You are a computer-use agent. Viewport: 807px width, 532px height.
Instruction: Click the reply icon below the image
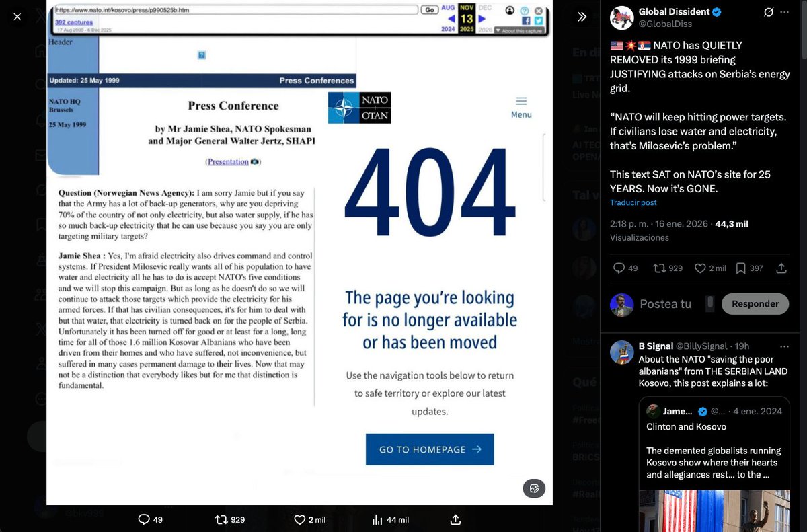point(143,519)
